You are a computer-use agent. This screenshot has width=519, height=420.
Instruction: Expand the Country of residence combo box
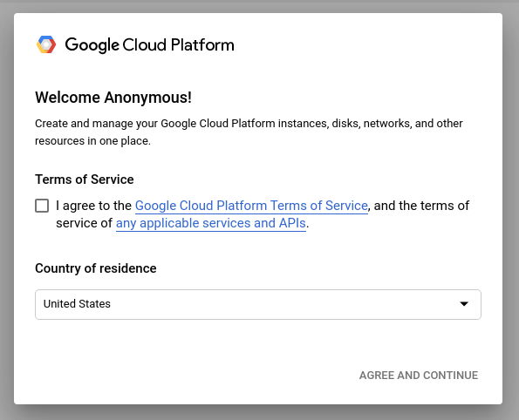pyautogui.click(x=258, y=304)
